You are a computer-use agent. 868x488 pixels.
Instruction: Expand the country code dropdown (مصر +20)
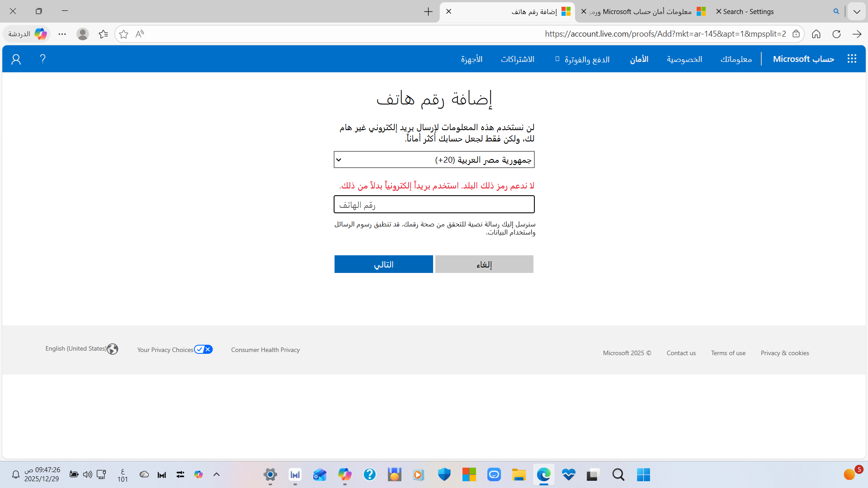point(434,160)
